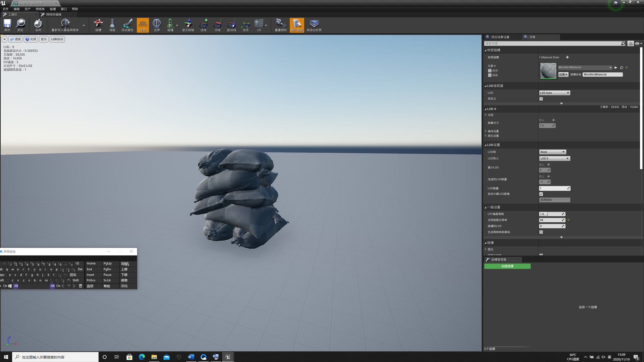Click the LOD自动 viewport button
Image resolution: width=644 pixels, height=362 pixels.
coord(57,39)
